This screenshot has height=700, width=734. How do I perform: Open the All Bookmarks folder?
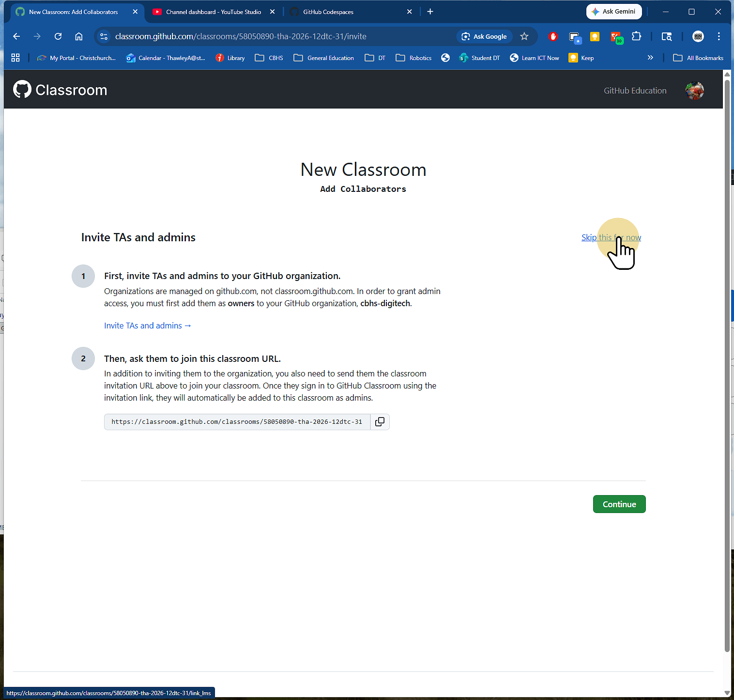[698, 58]
